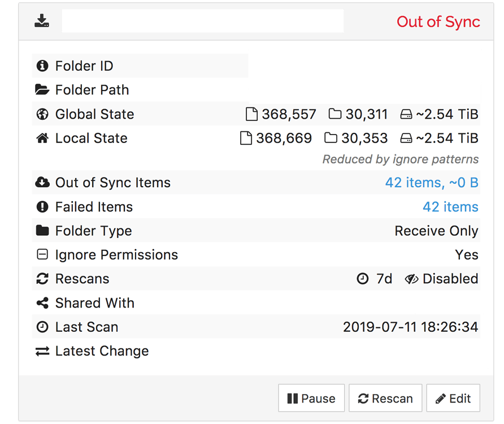Click the Folder ID info icon

coord(42,66)
